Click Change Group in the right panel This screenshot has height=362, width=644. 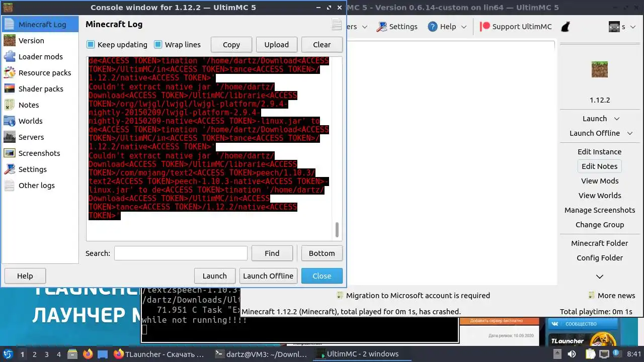tap(600, 225)
